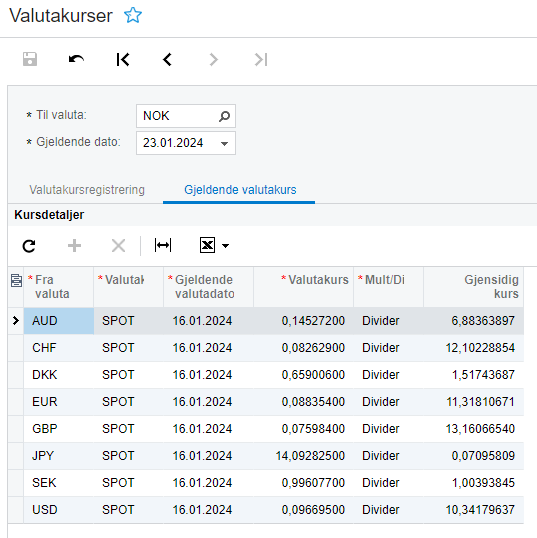The image size is (537, 538).
Task: Click Divider in the GBP row
Action: [x=381, y=429]
